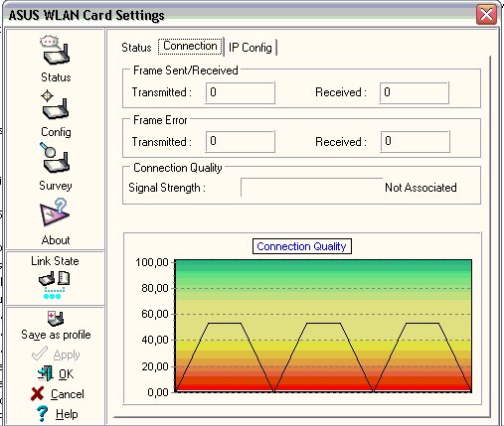The image size is (504, 426).
Task: Click the OK door icon
Action: 46,373
